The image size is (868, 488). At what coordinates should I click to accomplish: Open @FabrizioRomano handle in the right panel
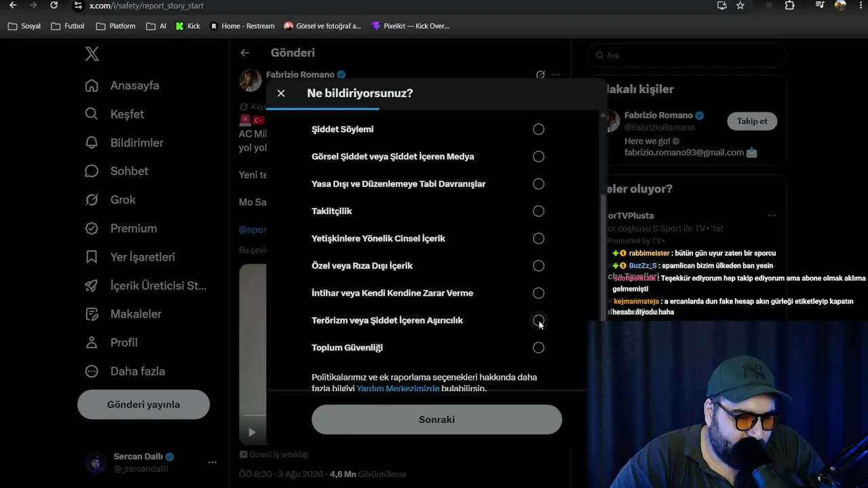pos(660,127)
